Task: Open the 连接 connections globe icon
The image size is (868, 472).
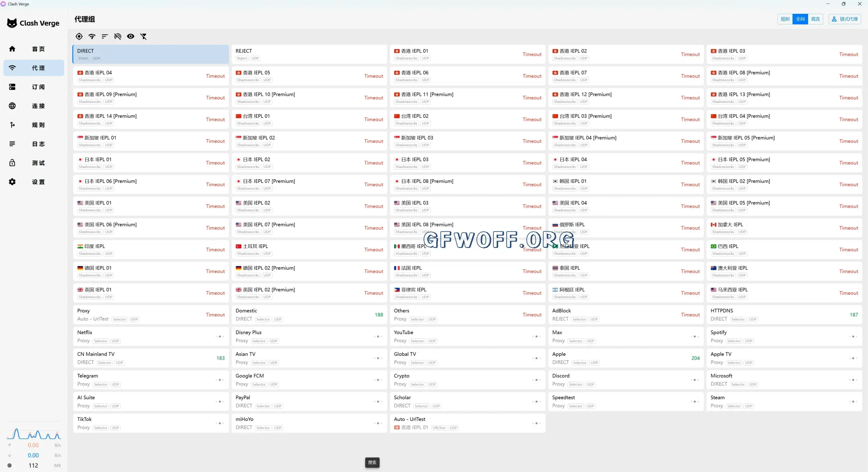Action: point(12,106)
